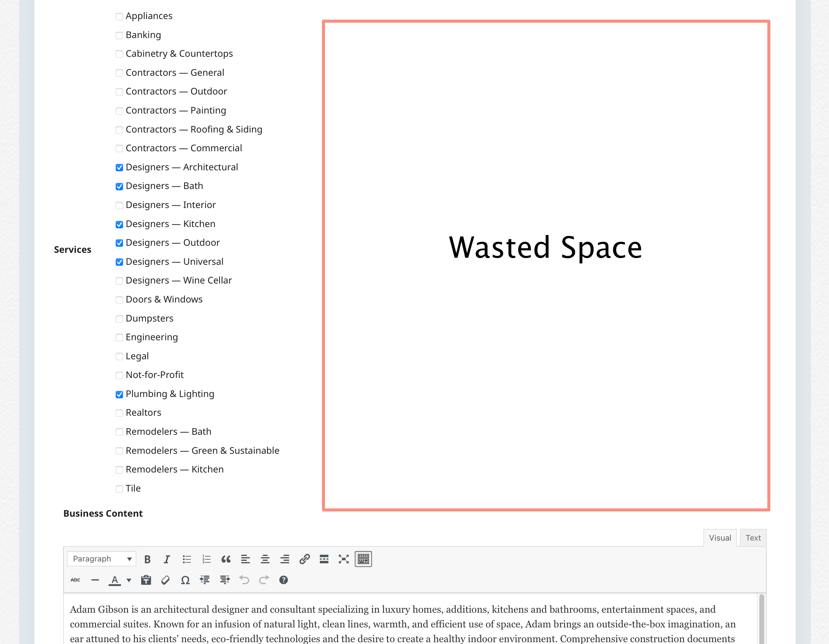This screenshot has width=829, height=644.
Task: Align text center
Action: tap(265, 559)
